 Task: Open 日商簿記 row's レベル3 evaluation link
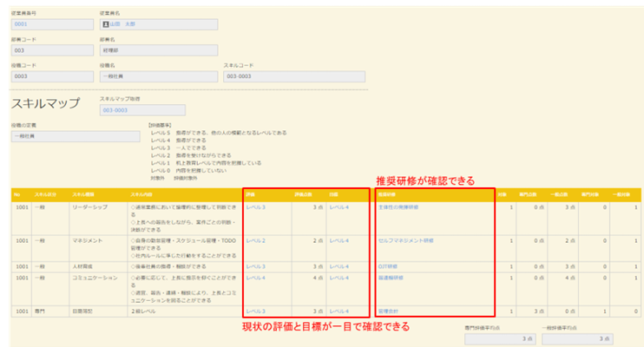255,311
